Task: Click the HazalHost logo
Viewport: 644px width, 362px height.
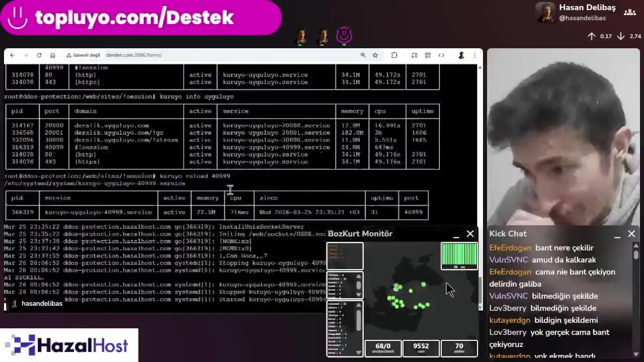Action: (x=69, y=345)
